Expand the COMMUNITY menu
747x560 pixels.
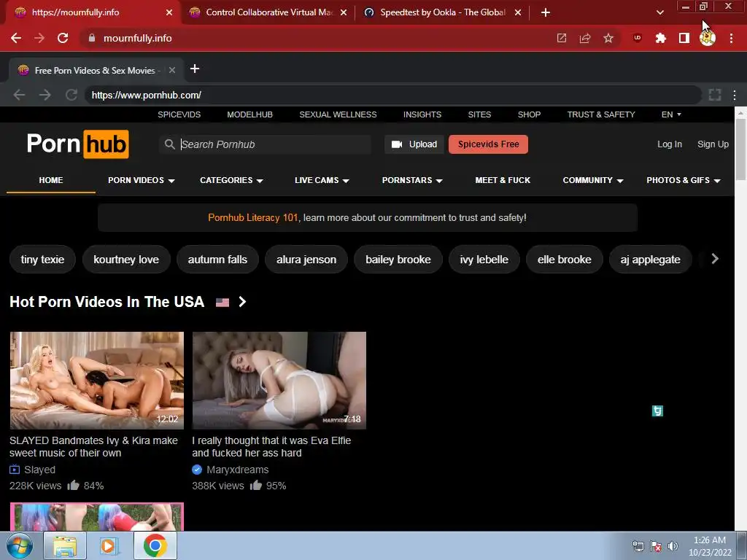(593, 181)
